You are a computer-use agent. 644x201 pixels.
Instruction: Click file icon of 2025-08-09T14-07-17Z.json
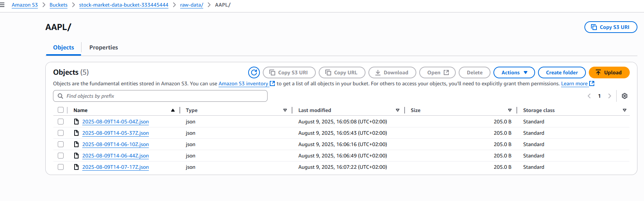[76, 167]
